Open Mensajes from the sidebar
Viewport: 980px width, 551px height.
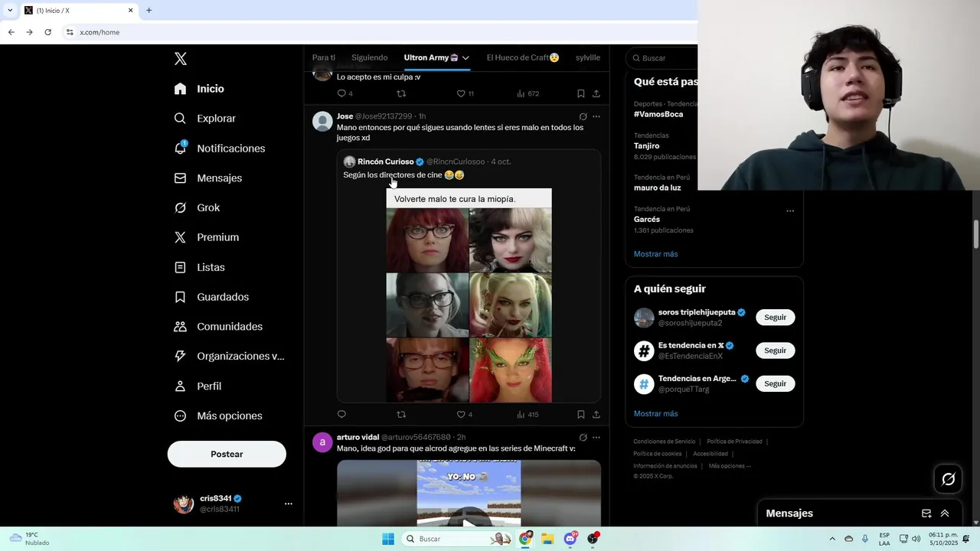coord(208,178)
